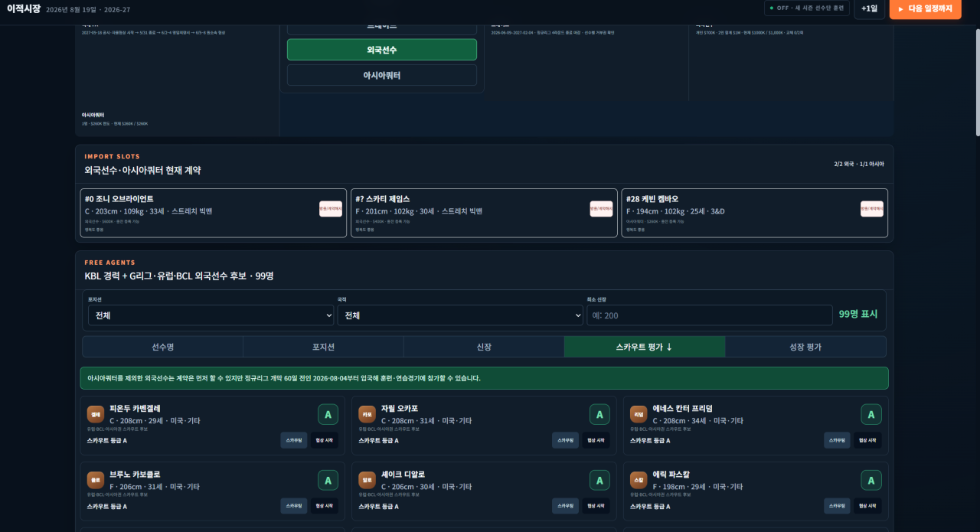The width and height of the screenshot is (980, 532).
Task: Start negotiation with 셰이크 디알로
Action: pyautogui.click(x=596, y=506)
